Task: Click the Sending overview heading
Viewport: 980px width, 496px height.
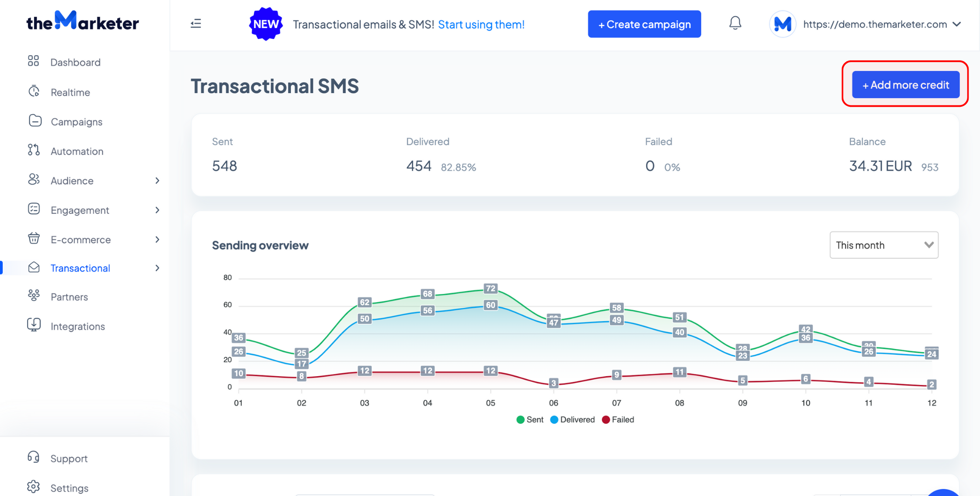Action: tap(260, 245)
